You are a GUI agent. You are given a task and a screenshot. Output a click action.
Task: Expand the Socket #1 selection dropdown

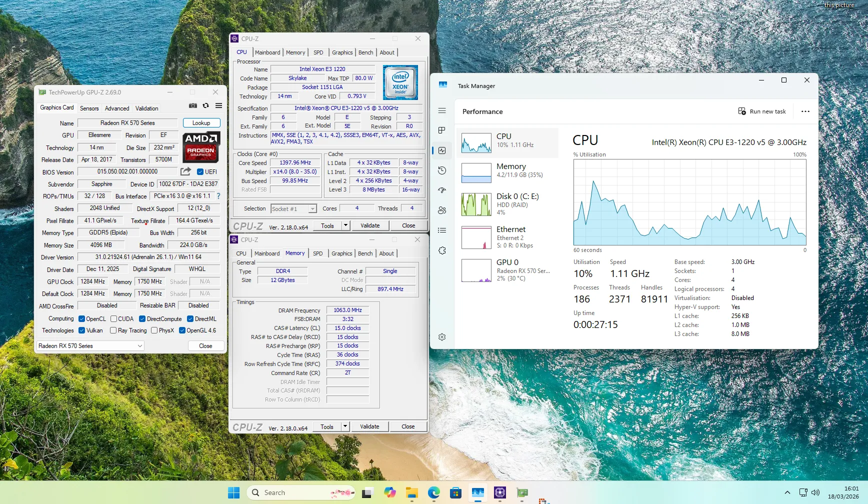click(x=312, y=209)
